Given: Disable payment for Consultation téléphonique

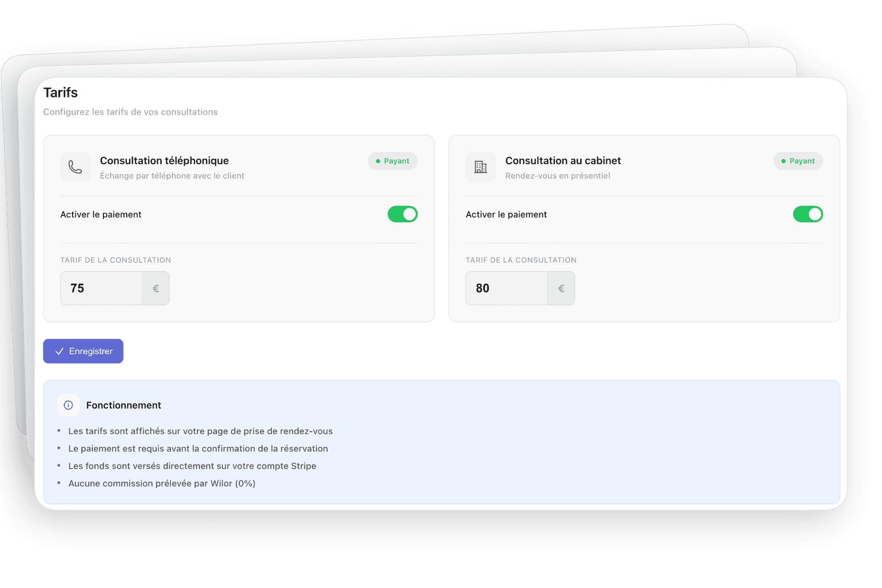Looking at the screenshot, I should point(402,214).
